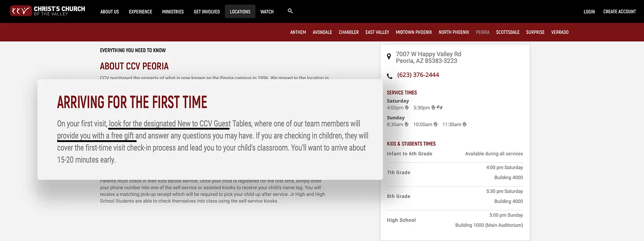Click the Sunday 11:30am service time
644x241 pixels.
(x=452, y=124)
